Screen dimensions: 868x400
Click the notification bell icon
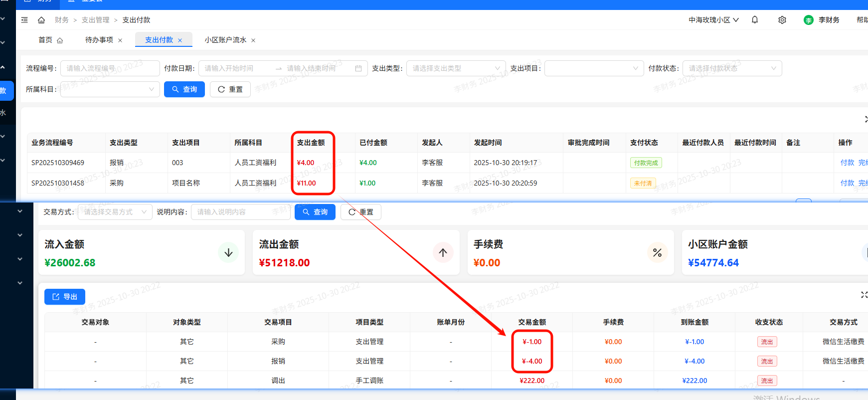755,20
